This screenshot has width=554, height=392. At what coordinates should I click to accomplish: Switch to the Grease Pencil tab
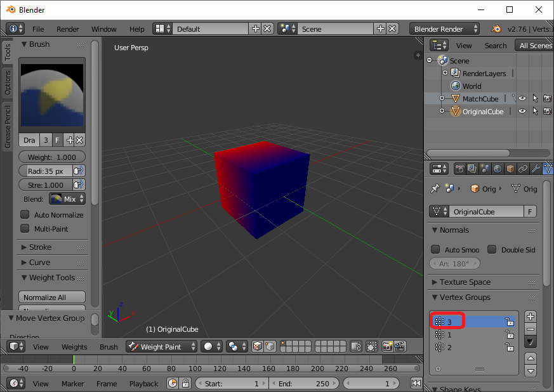coord(8,126)
